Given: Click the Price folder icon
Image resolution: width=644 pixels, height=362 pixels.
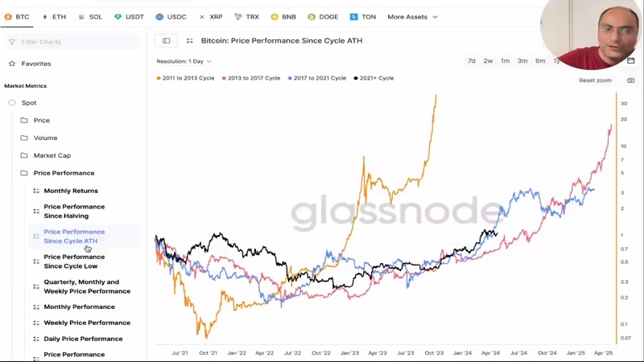Looking at the screenshot, I should tap(24, 121).
